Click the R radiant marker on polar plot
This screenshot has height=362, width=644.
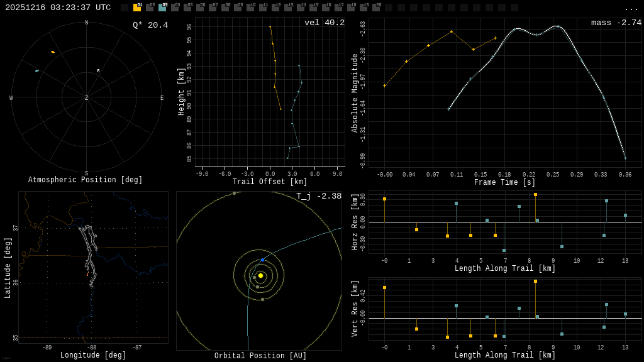click(x=98, y=71)
